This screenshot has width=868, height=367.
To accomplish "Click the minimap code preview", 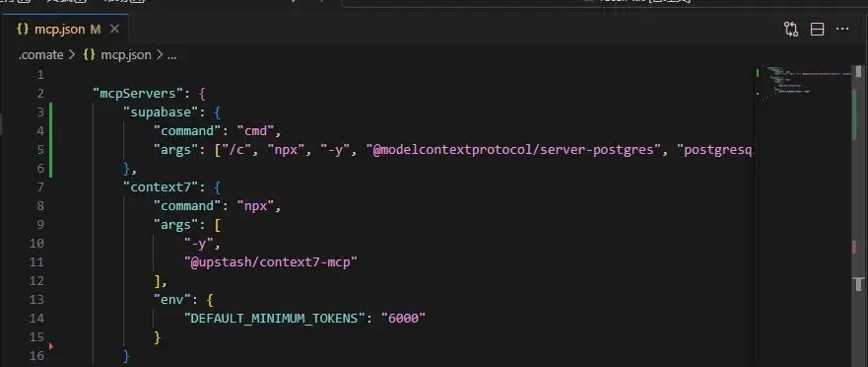I will click(x=803, y=84).
